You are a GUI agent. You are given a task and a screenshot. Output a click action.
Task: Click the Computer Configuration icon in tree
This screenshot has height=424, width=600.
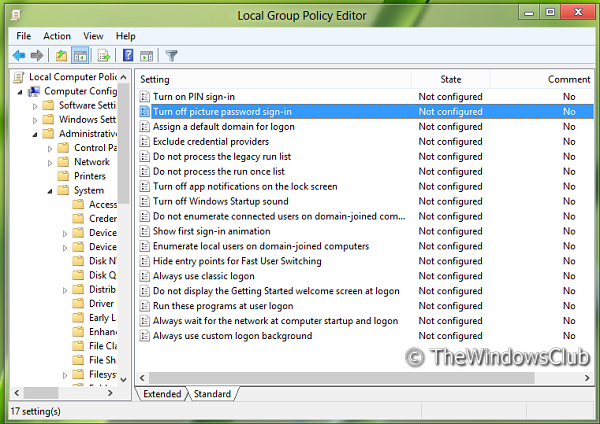click(x=34, y=91)
